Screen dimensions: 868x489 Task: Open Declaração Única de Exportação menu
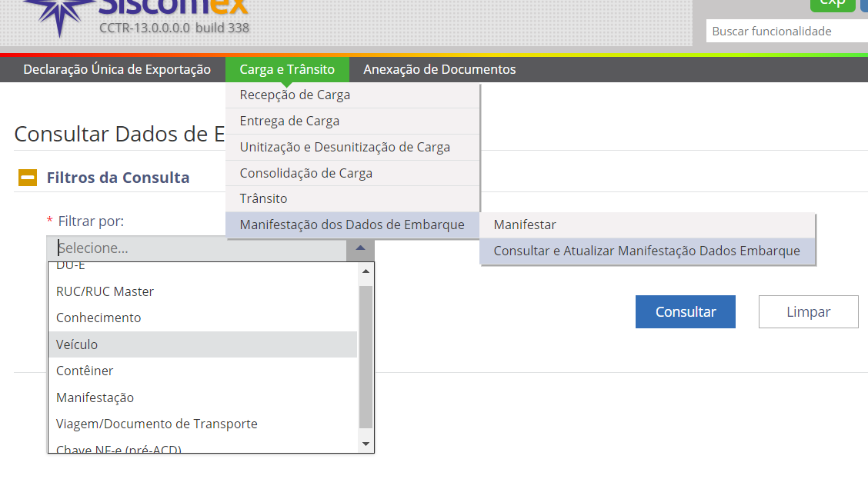(117, 69)
